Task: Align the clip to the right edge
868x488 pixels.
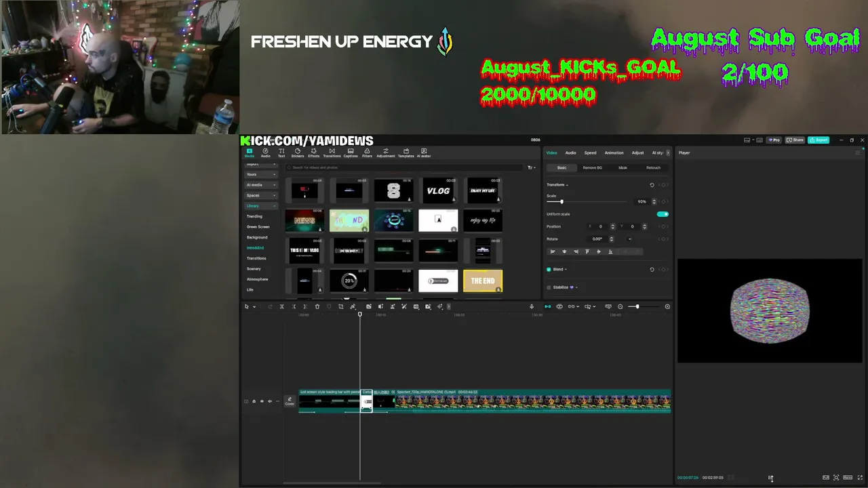Action: click(x=576, y=251)
